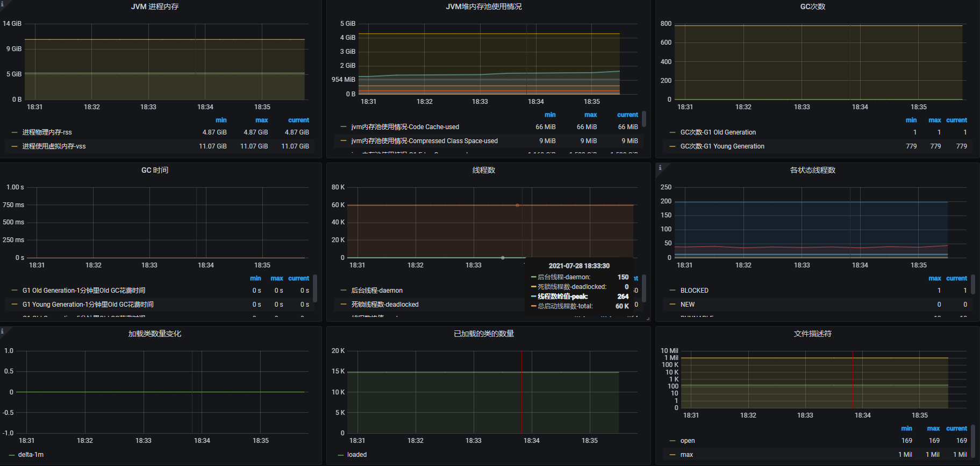
Task: Click the '169' current value for open
Action: coord(962,441)
